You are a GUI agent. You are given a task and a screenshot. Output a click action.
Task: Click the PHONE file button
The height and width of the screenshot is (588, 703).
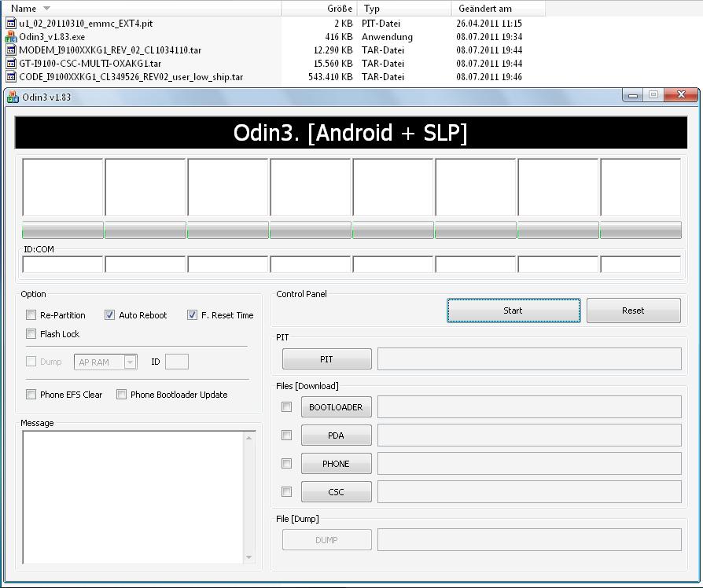[337, 464]
